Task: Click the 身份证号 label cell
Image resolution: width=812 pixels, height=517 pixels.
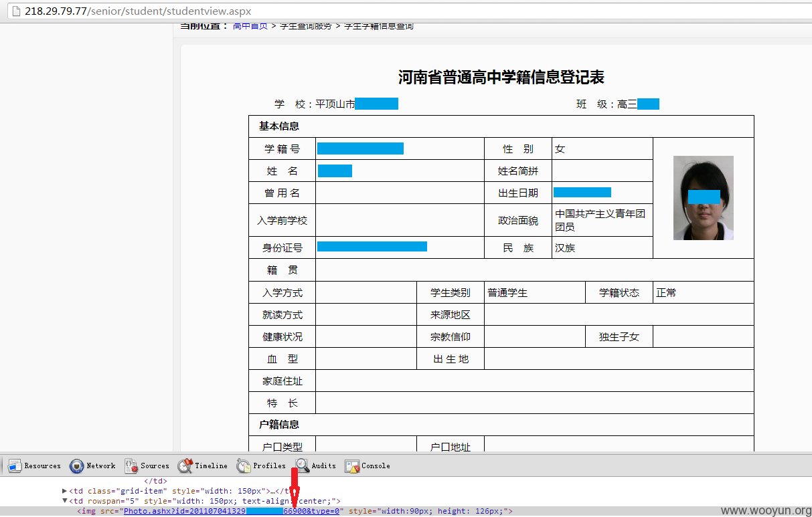Action: coord(282,247)
